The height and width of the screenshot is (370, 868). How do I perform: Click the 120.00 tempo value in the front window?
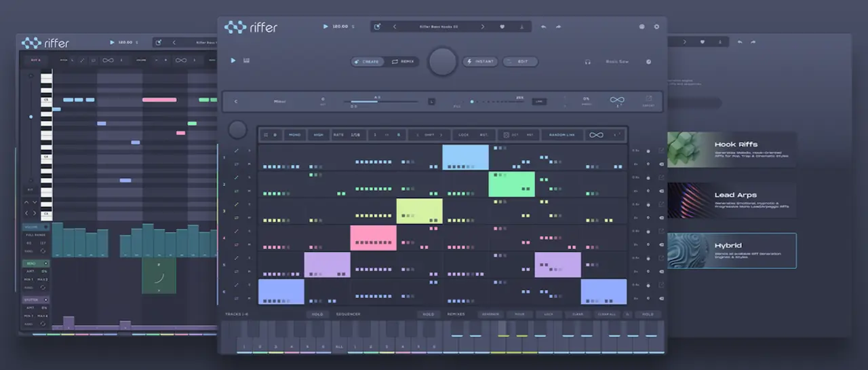[x=340, y=26]
